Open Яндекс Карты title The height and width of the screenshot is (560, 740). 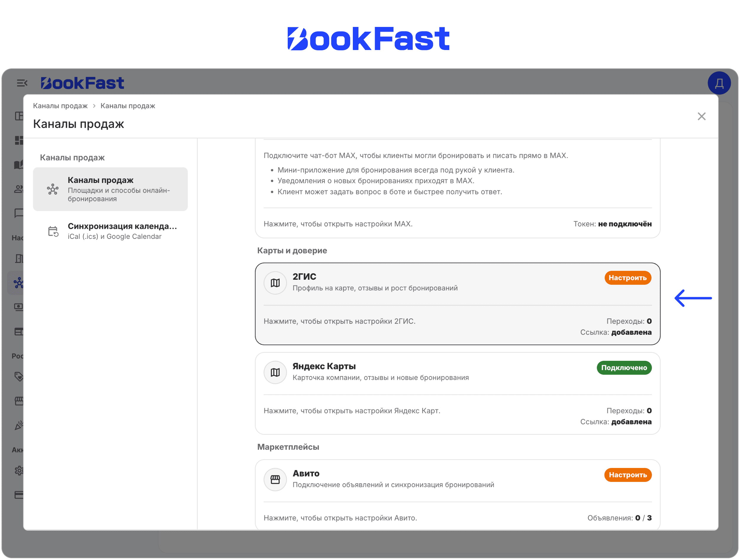click(x=324, y=366)
